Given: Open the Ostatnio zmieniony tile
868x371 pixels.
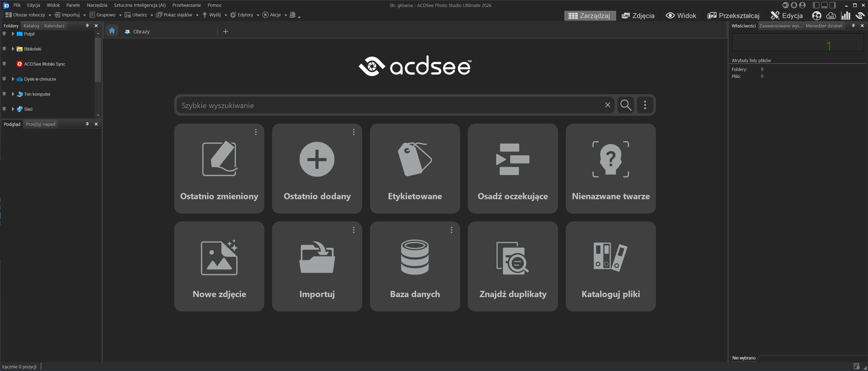Looking at the screenshot, I should coord(219,168).
